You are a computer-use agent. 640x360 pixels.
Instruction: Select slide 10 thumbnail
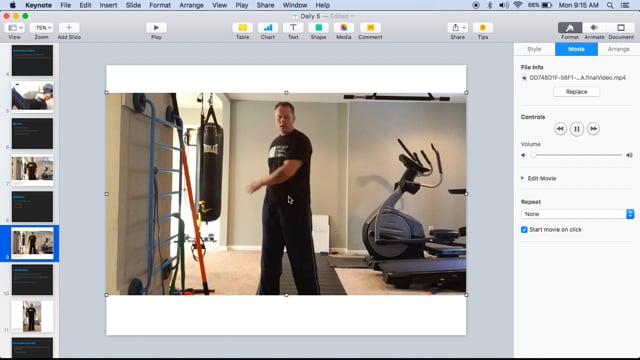click(32, 280)
